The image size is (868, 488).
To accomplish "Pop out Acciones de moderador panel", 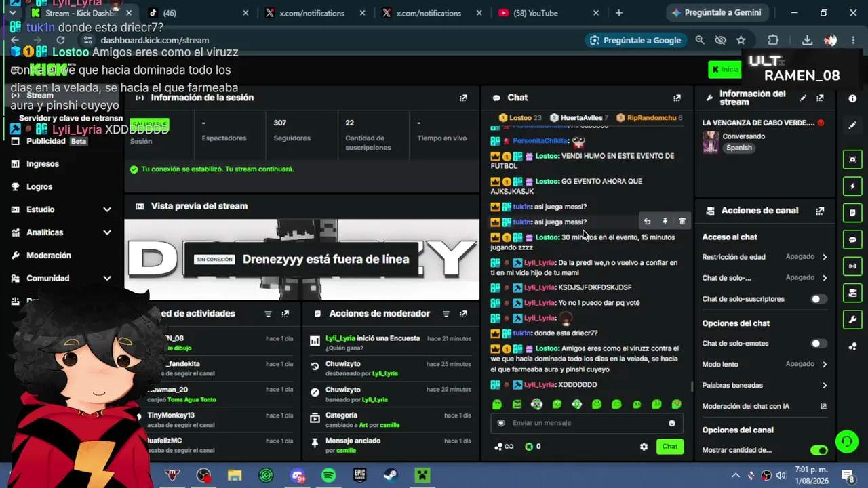I will (x=463, y=314).
